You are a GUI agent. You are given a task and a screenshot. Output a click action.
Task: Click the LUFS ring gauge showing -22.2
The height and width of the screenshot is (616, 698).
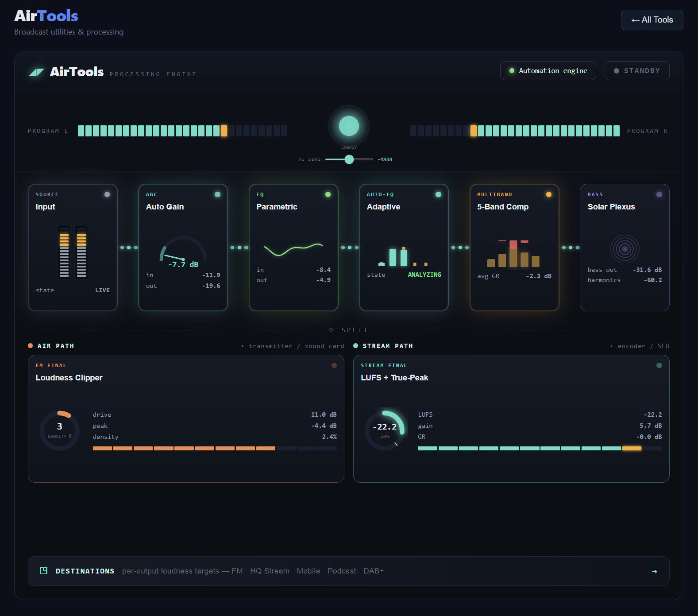(x=385, y=430)
